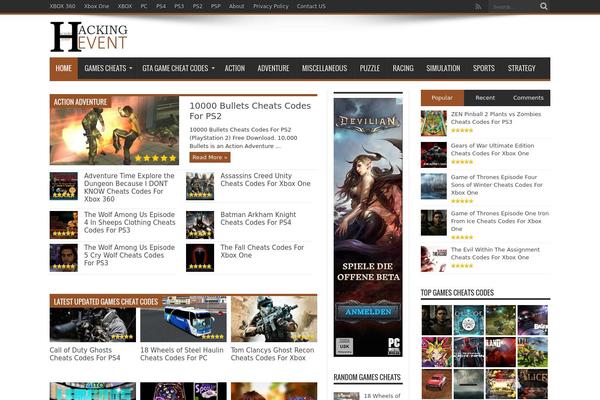Image resolution: width=600 pixels, height=400 pixels.
Task: Click the Wolf Among Us Episode 4 thumbnail
Action: pos(64,225)
